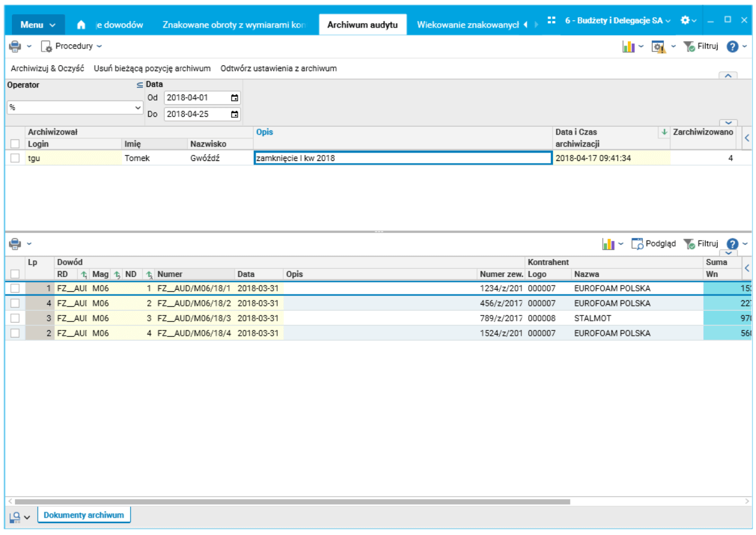This screenshot has height=535, width=756.
Task: Tick the checkbox for the tgu archive row
Action: (15, 159)
